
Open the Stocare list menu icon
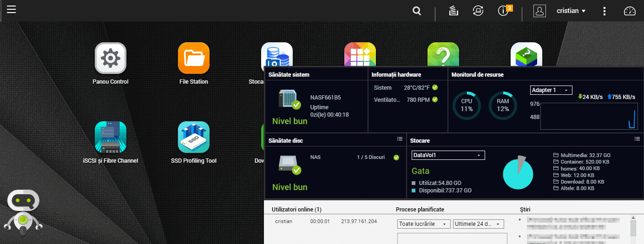[637, 139]
